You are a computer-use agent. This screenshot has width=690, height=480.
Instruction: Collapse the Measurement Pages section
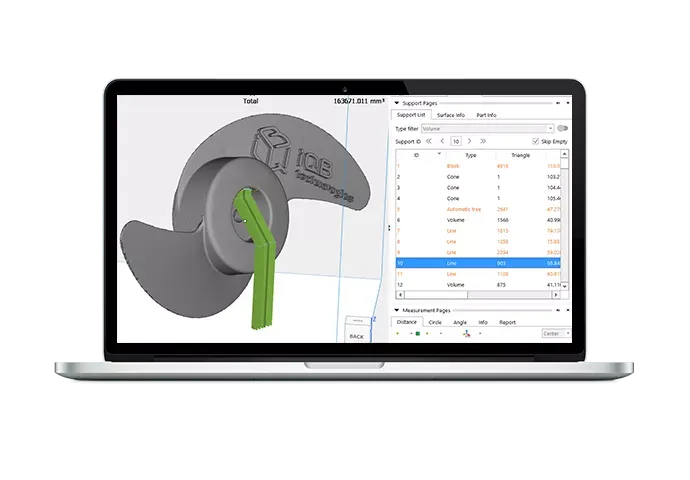pos(396,310)
